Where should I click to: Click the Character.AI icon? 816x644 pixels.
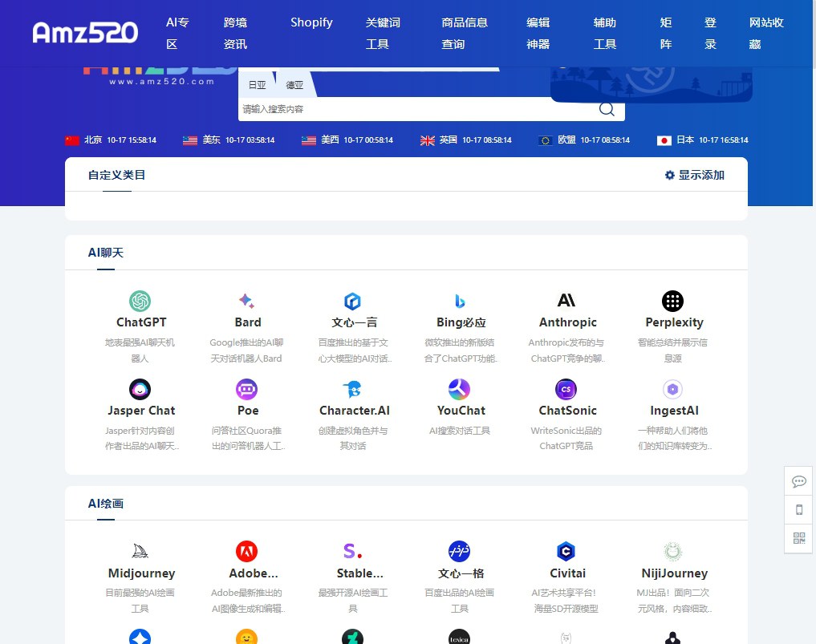[x=353, y=389]
